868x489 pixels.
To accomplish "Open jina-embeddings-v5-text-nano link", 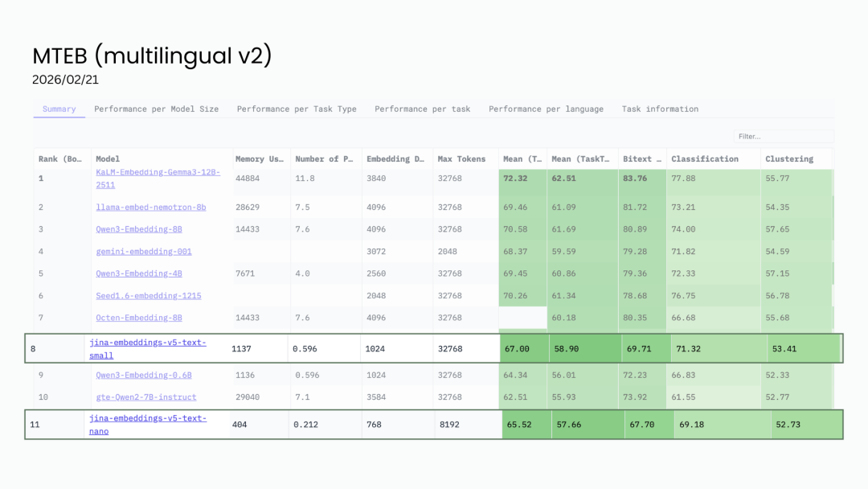I will [148, 424].
